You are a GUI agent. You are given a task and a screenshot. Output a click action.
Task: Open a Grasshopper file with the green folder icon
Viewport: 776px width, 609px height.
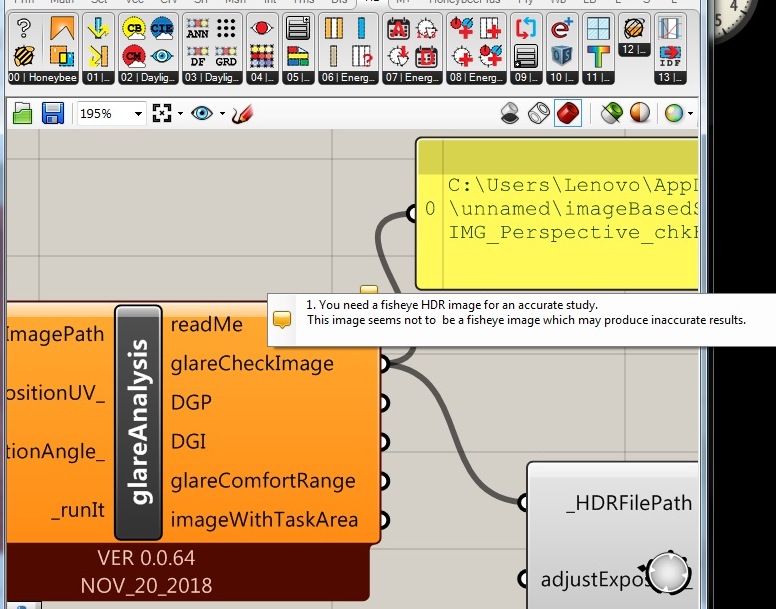point(22,114)
